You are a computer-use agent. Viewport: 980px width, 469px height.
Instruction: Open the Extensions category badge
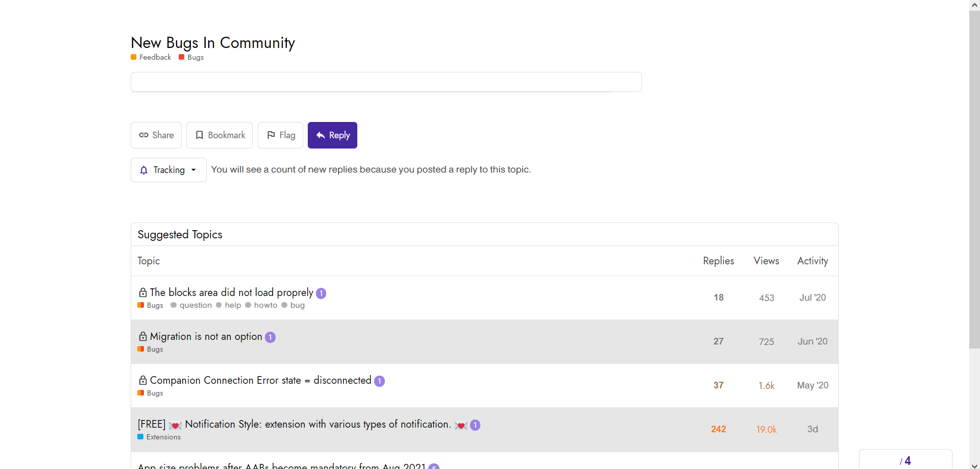pos(159,437)
